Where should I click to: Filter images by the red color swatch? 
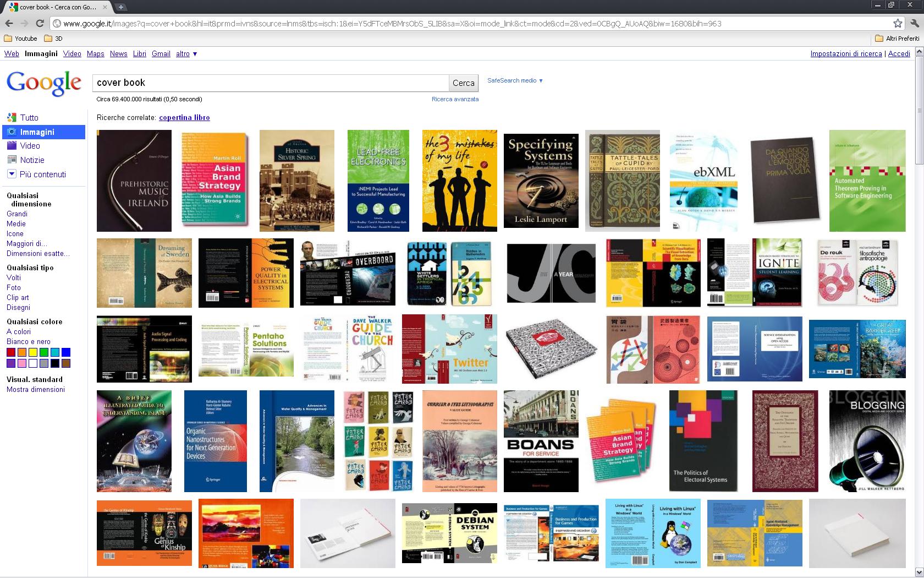click(10, 352)
